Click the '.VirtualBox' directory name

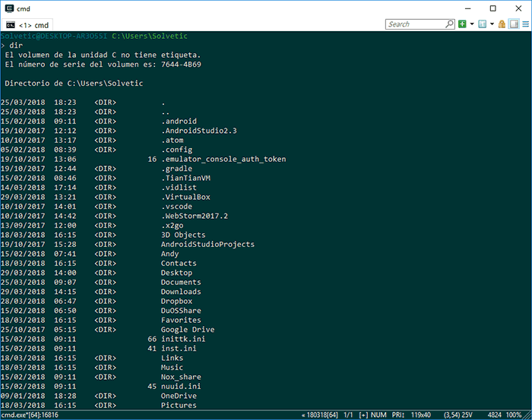pos(185,197)
